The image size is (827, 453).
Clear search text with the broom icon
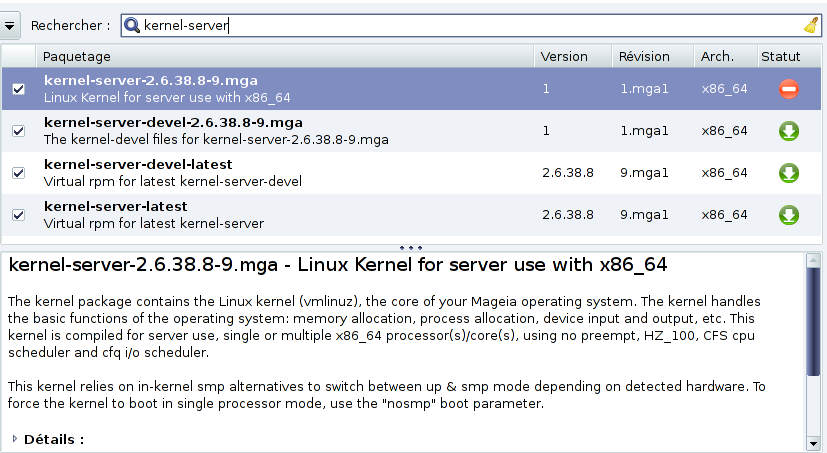(x=811, y=25)
